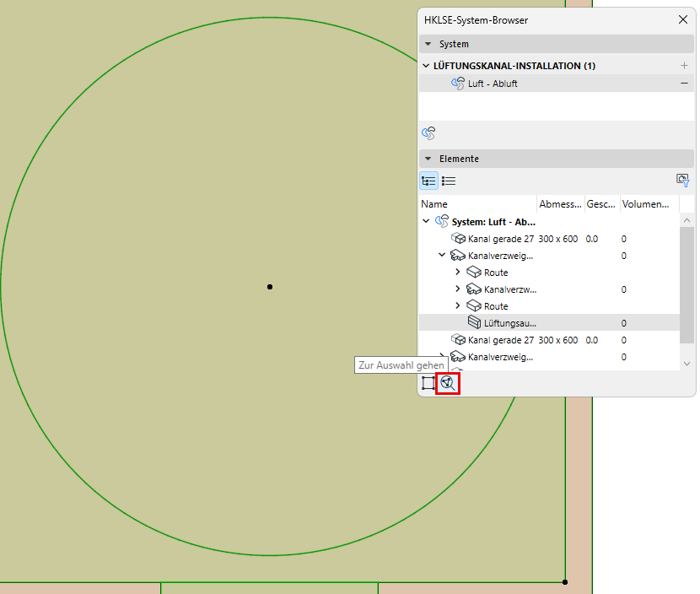The width and height of the screenshot is (700, 594).
Task: Click the first 300 x 600 dimension cell
Action: (558, 239)
